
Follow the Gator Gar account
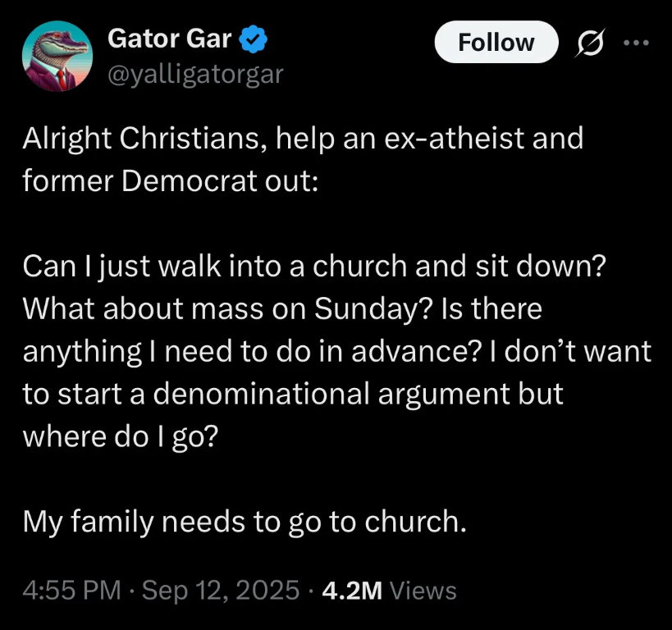pos(496,43)
